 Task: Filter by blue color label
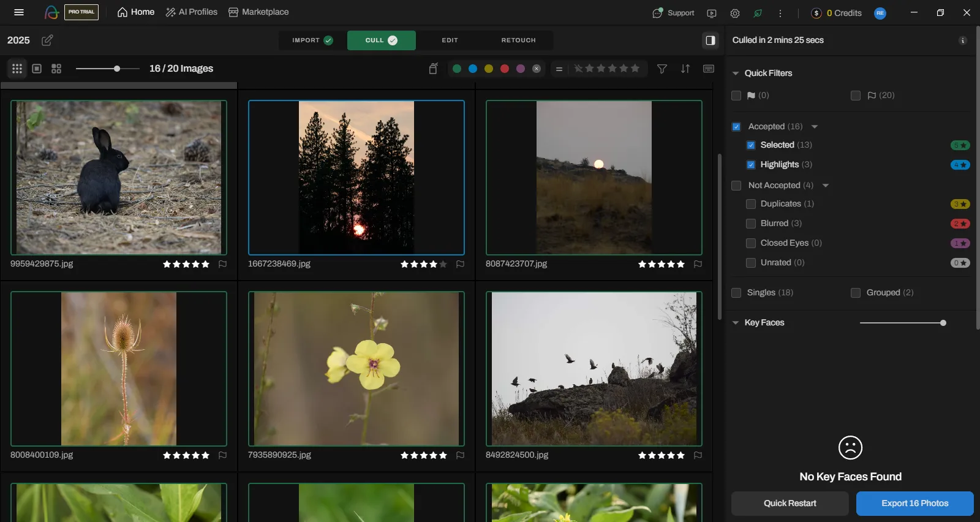coord(473,69)
